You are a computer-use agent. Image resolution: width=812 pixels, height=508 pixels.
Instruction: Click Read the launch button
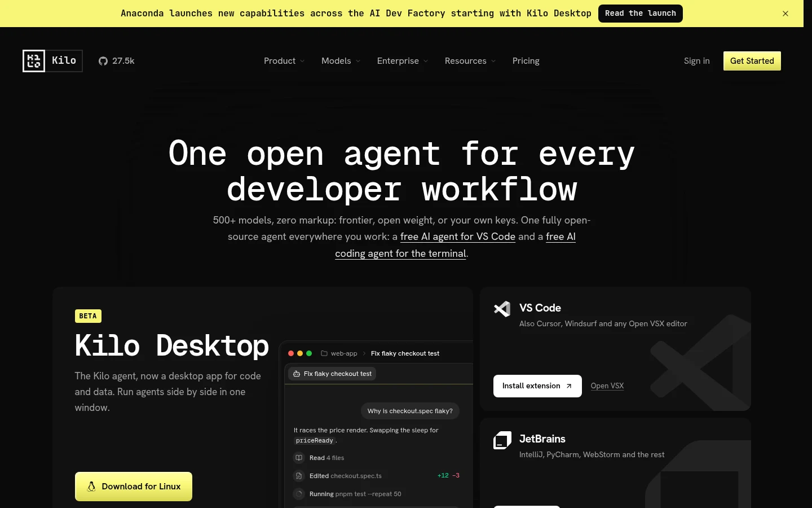(641, 14)
